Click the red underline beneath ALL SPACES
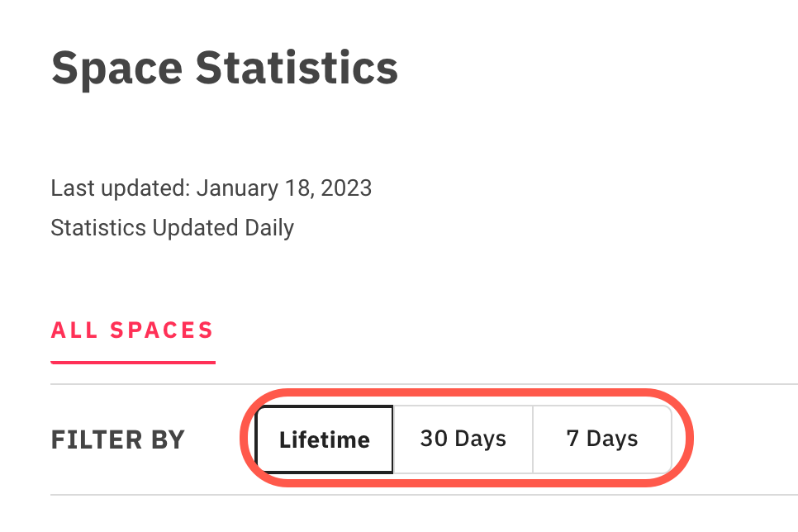Image resolution: width=798 pixels, height=532 pixels. [x=132, y=361]
